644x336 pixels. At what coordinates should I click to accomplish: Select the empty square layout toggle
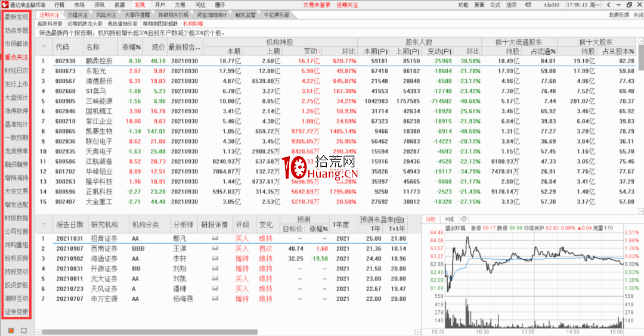(24, 330)
